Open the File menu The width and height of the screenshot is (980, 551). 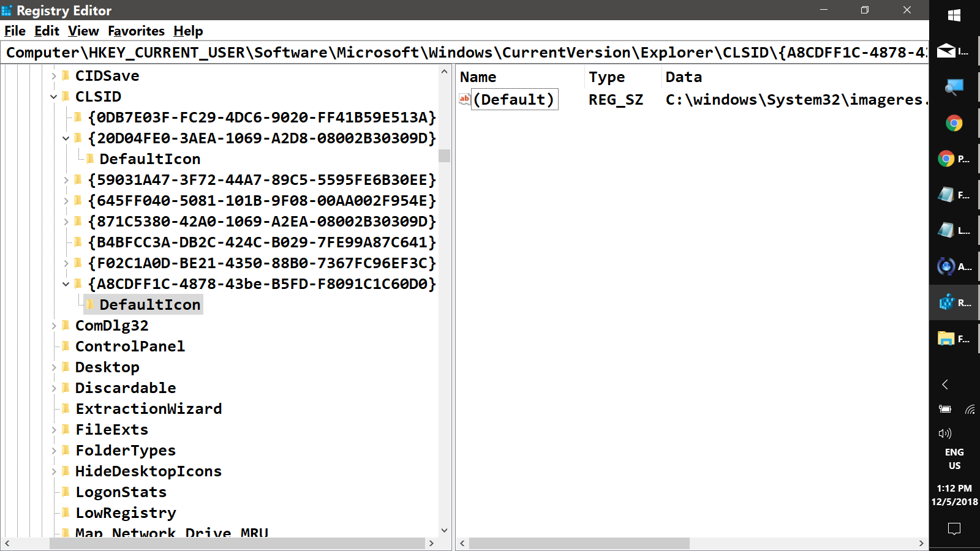(15, 31)
